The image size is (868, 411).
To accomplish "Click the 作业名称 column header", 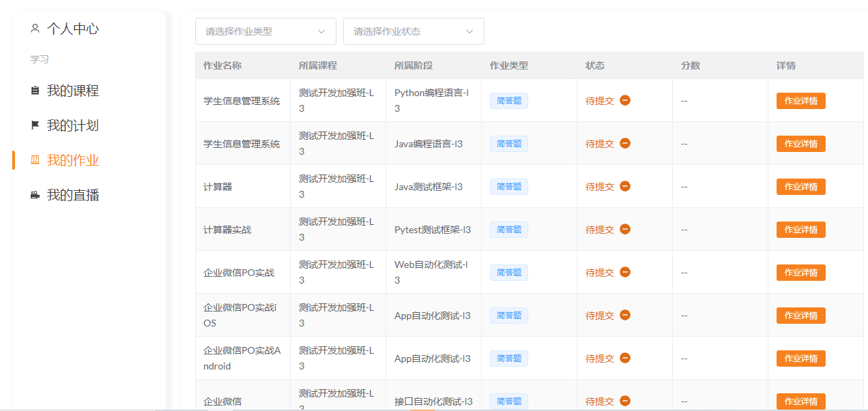I will [222, 66].
